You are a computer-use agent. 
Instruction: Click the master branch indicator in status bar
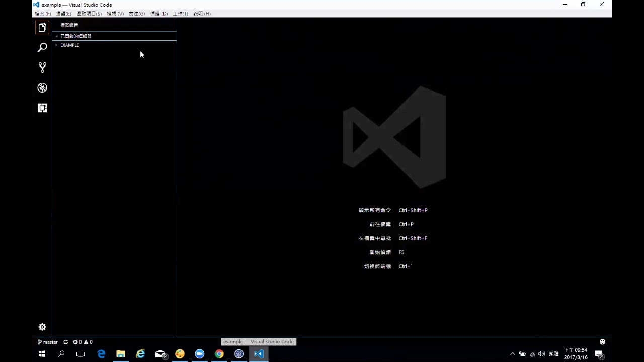[48, 342]
